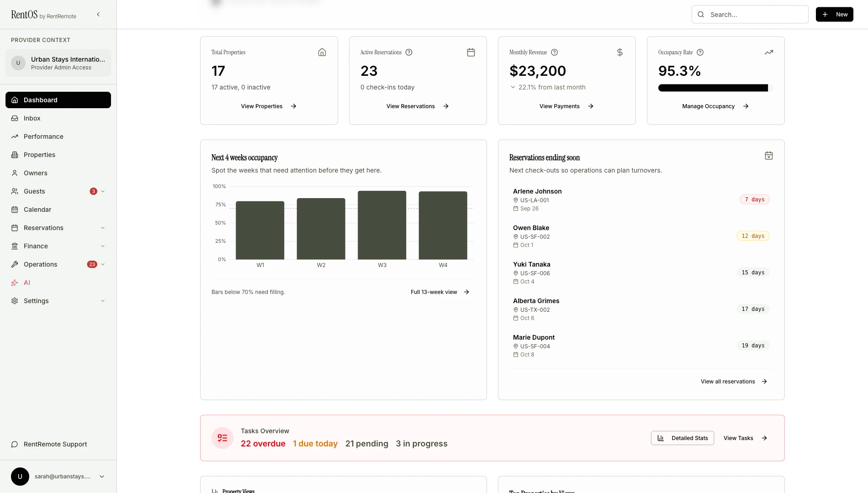Show the Monthly Revenue help tooltip icon

coord(554,52)
